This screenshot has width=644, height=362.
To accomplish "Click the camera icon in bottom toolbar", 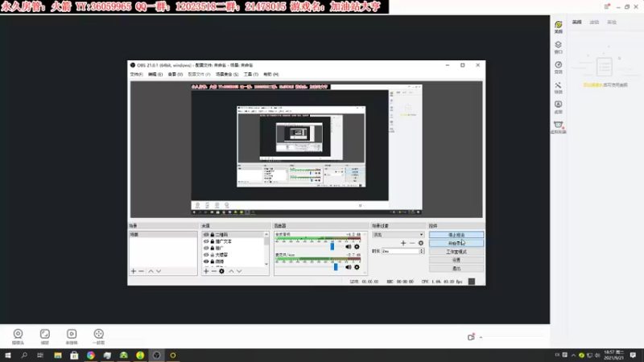I will [18, 336].
